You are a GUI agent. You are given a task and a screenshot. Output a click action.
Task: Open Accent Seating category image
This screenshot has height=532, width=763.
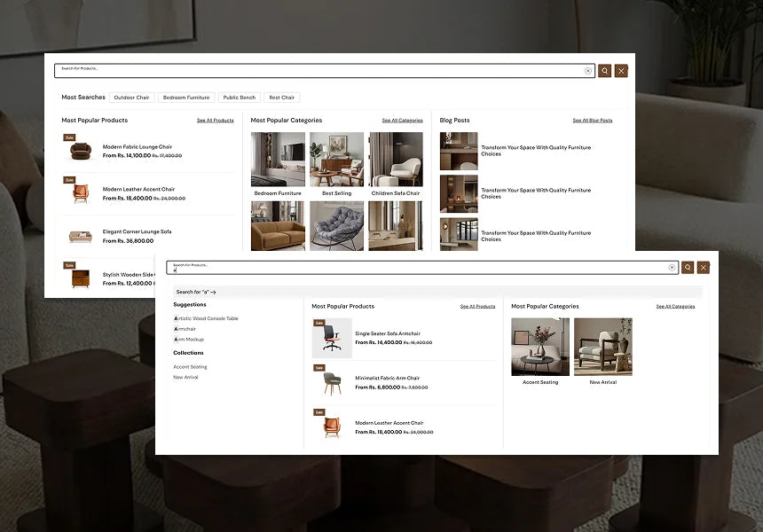pos(540,347)
